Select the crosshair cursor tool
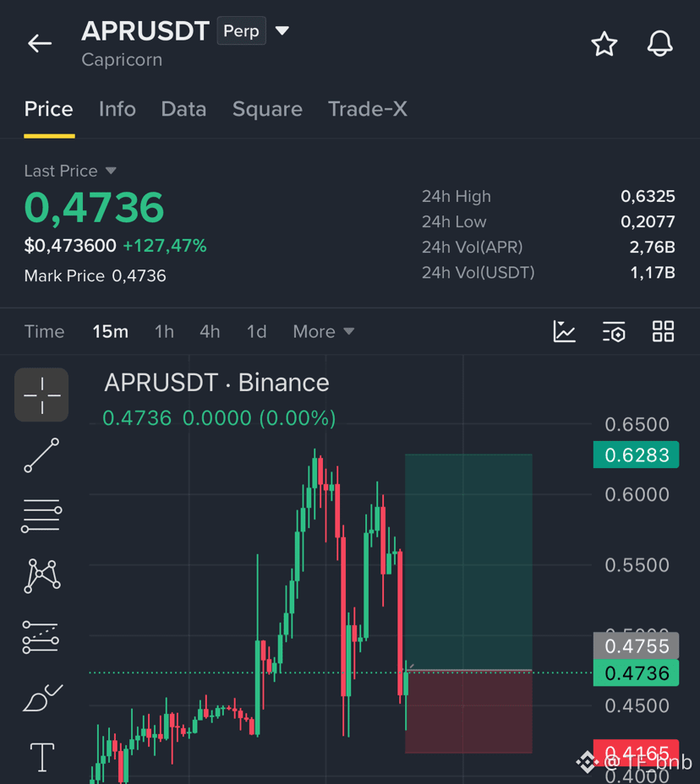This screenshot has width=700, height=784. click(x=41, y=395)
